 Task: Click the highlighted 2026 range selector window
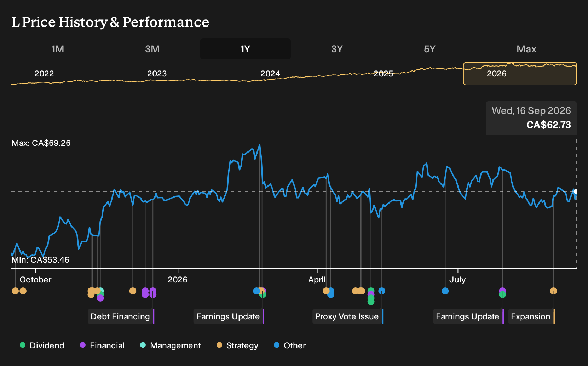pyautogui.click(x=520, y=74)
